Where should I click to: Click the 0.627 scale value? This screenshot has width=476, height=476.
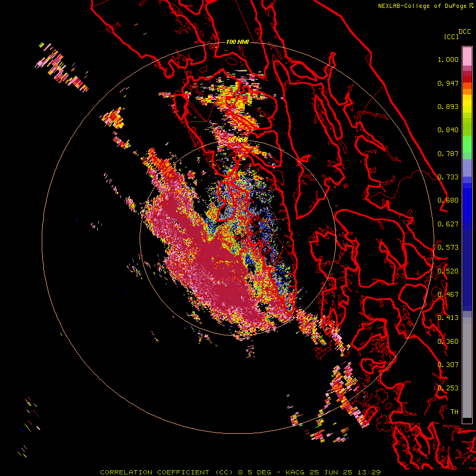448,224
